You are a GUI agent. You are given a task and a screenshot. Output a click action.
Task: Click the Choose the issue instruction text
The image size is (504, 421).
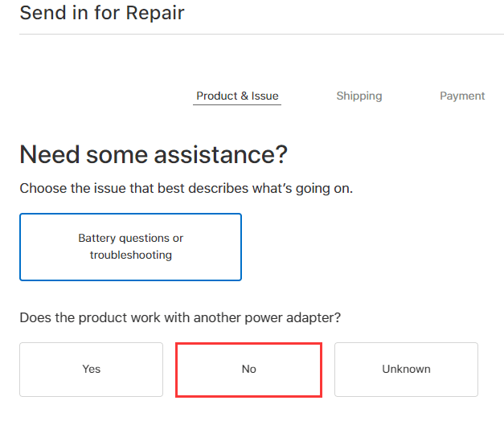(x=186, y=189)
